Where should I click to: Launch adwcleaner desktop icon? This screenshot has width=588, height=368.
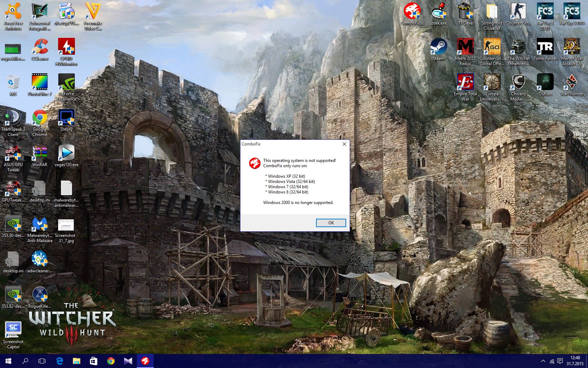(40, 262)
